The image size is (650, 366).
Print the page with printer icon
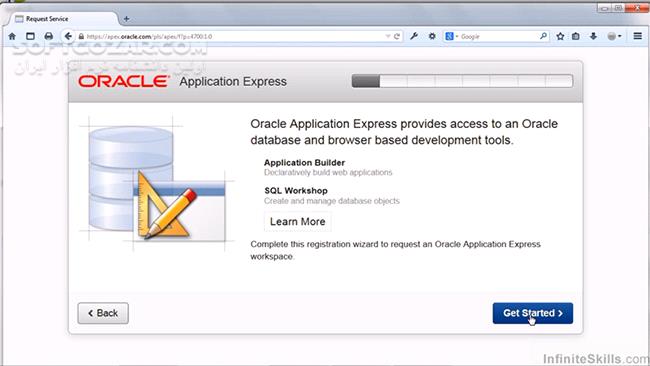[x=49, y=36]
